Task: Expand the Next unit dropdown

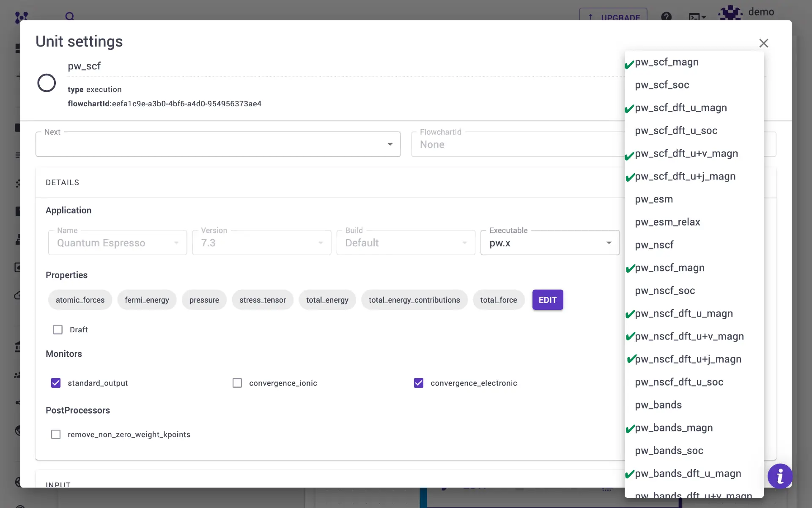Action: (x=218, y=144)
